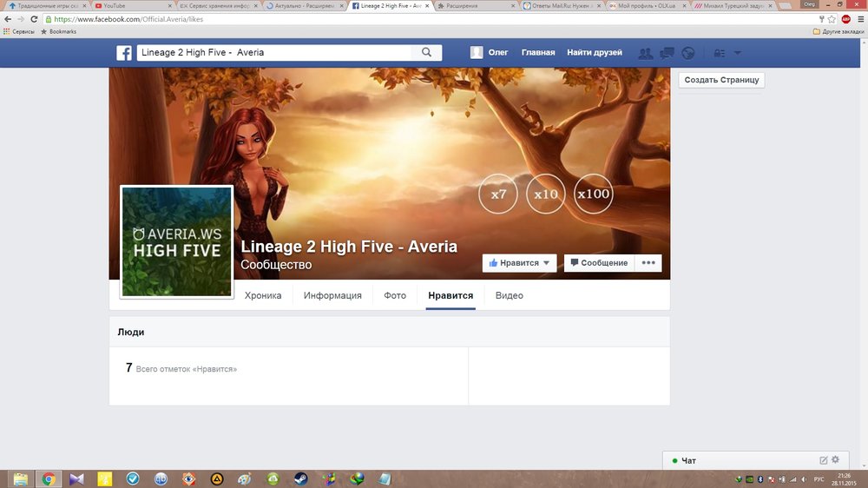Open the Фото tab
Viewport: 868px width, 488px height.
click(x=395, y=295)
